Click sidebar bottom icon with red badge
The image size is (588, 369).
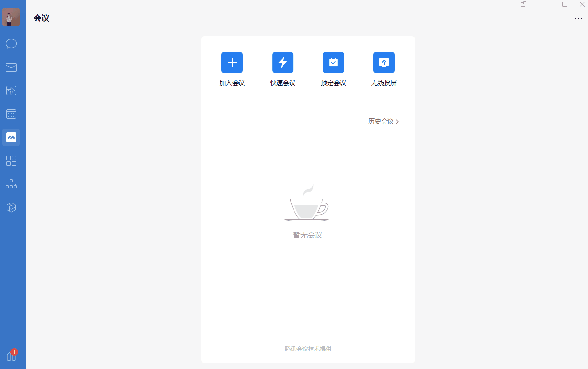coord(11,356)
